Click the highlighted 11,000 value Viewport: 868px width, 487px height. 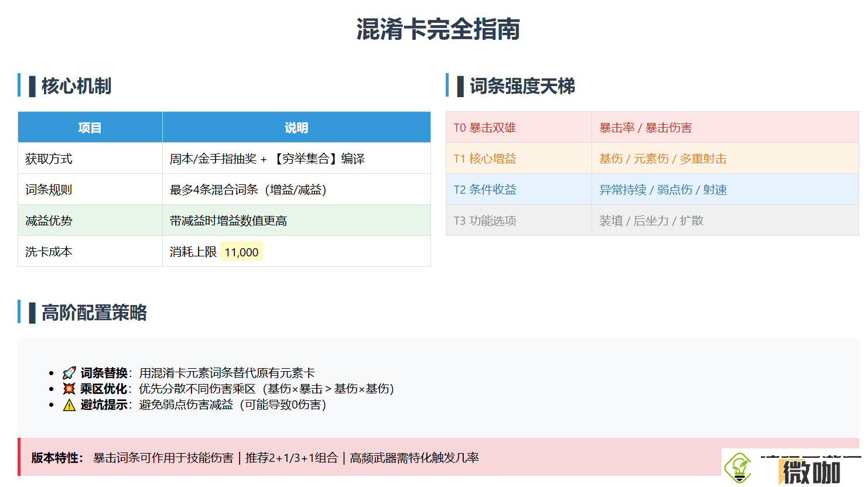(241, 252)
